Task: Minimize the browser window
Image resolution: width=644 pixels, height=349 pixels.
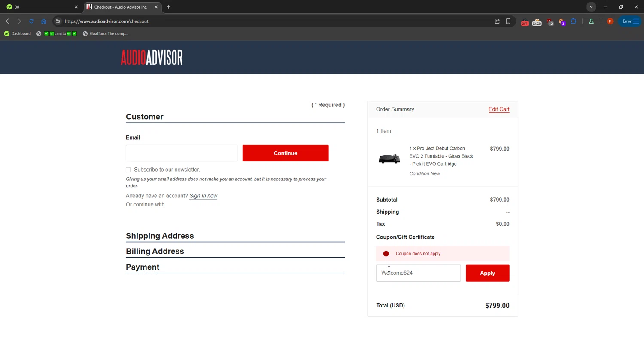Action: click(x=605, y=7)
